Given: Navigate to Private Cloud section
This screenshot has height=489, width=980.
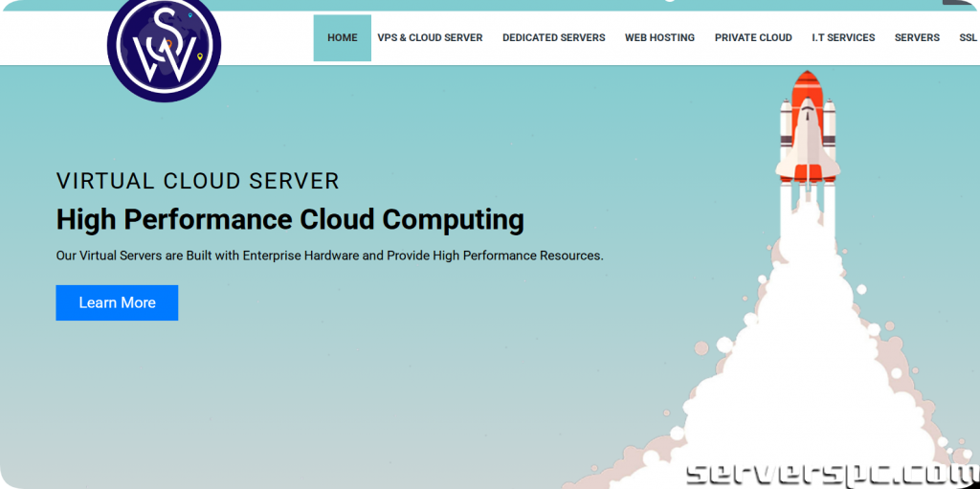Looking at the screenshot, I should pyautogui.click(x=753, y=38).
